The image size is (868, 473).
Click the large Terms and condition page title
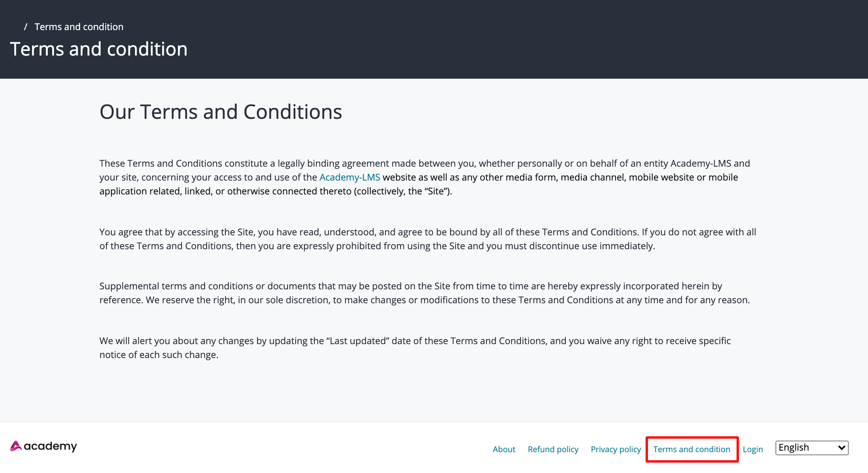[x=99, y=49]
